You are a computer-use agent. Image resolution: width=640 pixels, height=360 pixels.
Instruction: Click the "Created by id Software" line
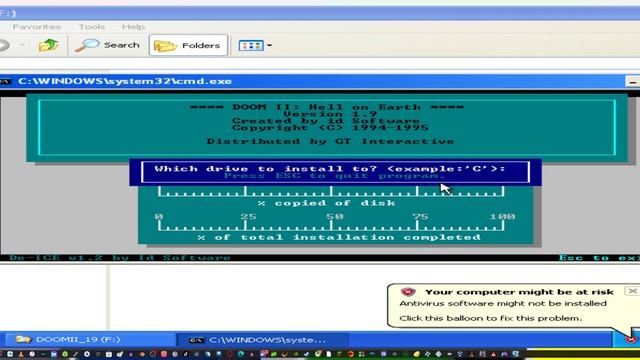(326, 121)
